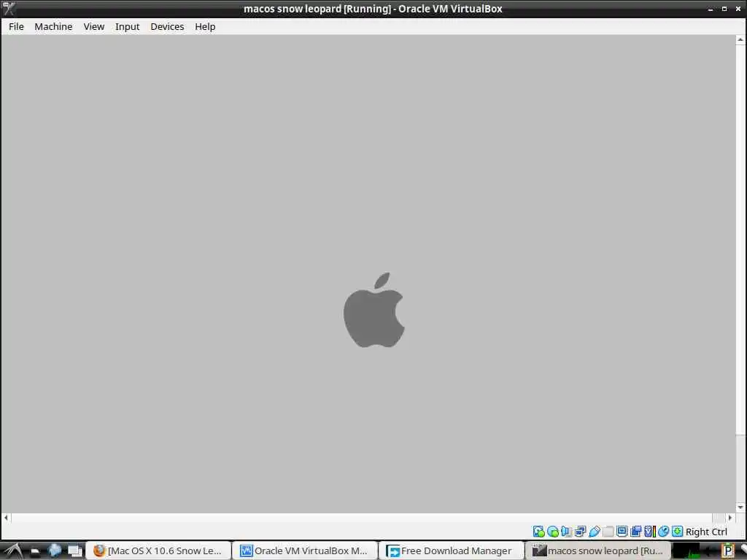Minimize the VirtualBox VM window
747x560 pixels.
711,9
